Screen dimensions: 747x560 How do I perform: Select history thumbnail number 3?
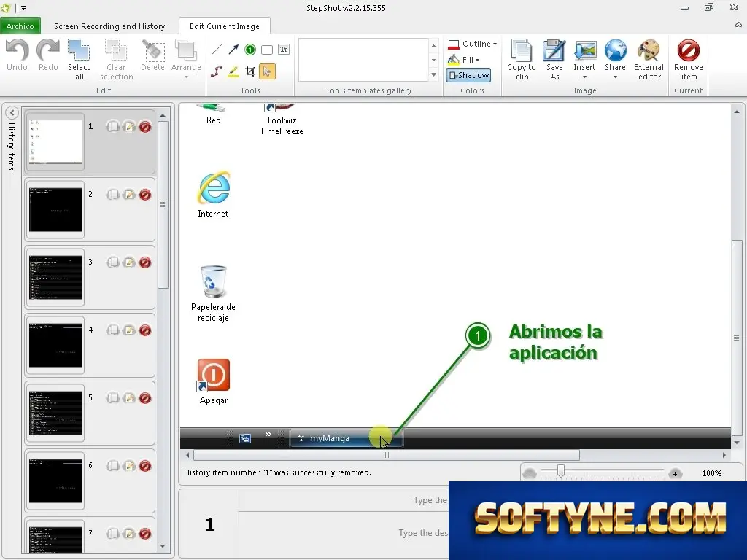click(55, 277)
